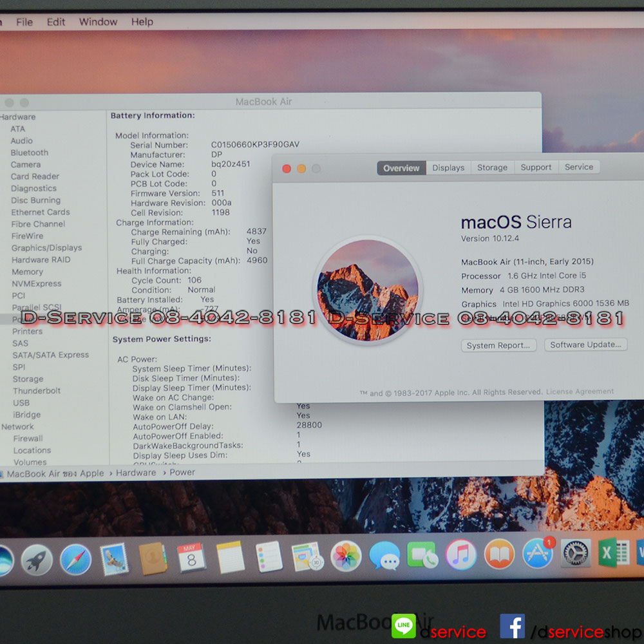Launch Safari compass icon in Dock

[75, 560]
